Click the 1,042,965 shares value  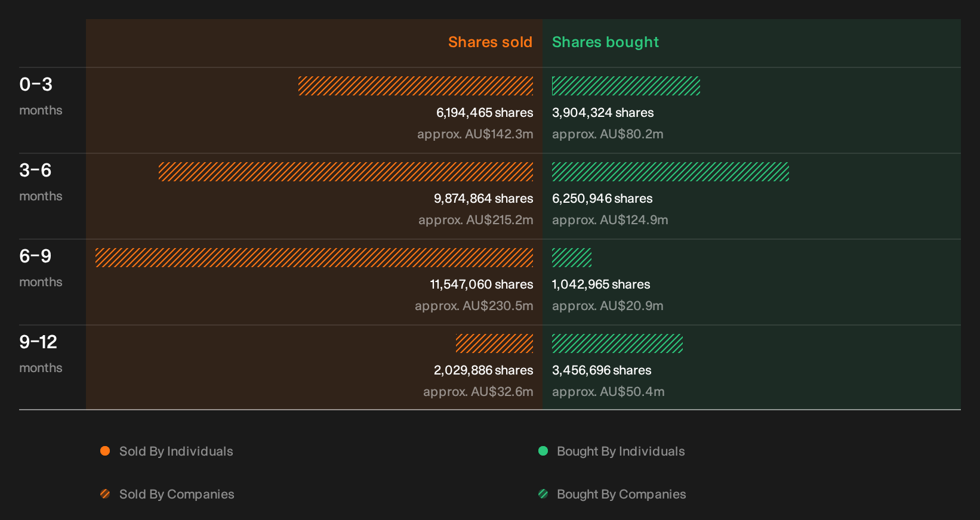(601, 284)
